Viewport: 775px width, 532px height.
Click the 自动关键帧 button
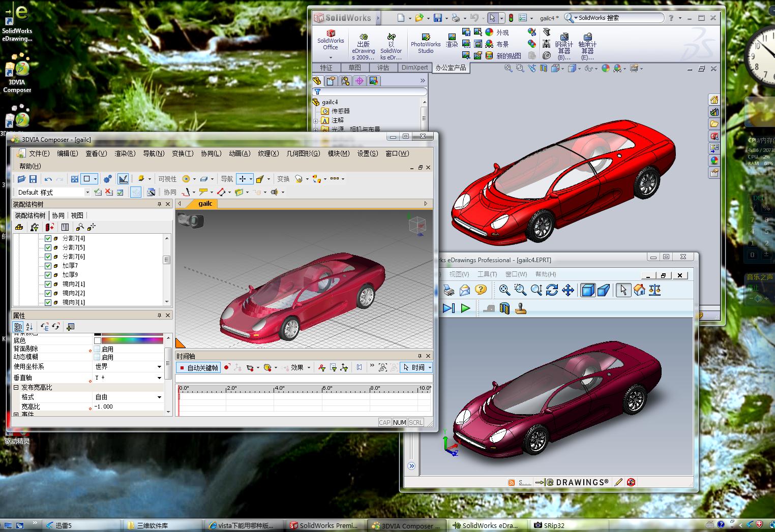tap(198, 367)
